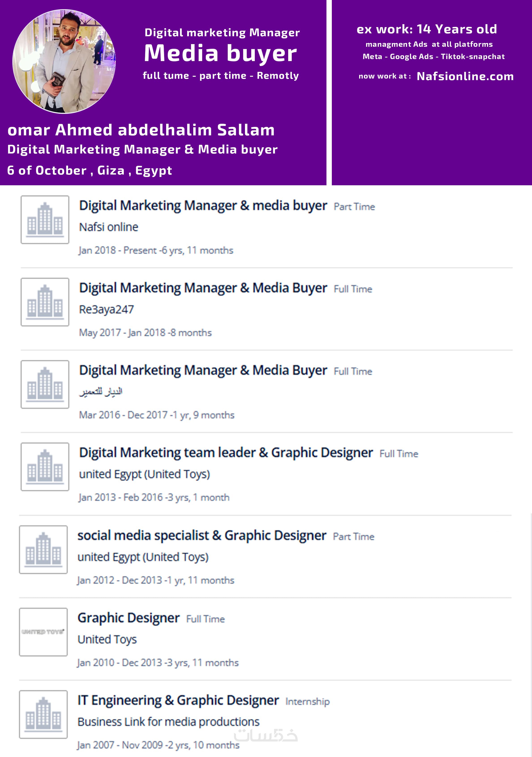
Task: Click the Business Link internship building icon
Action: 43,714
